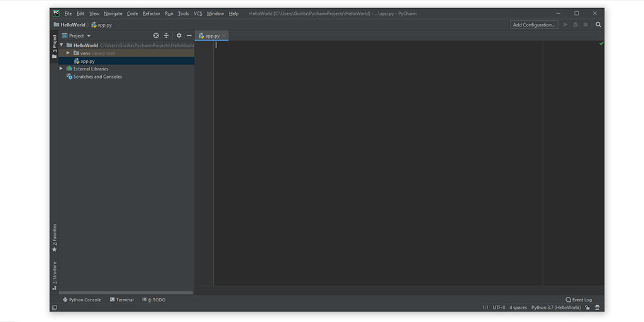Open the Code menu
The height and width of the screenshot is (322, 644).
click(x=132, y=14)
